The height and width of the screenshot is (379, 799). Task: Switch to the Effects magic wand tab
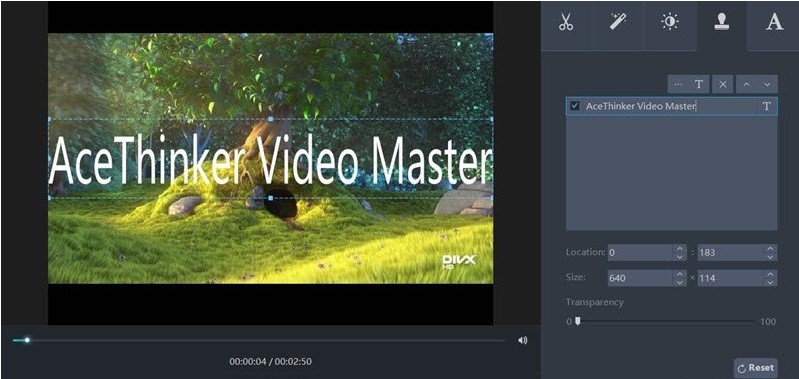618,23
